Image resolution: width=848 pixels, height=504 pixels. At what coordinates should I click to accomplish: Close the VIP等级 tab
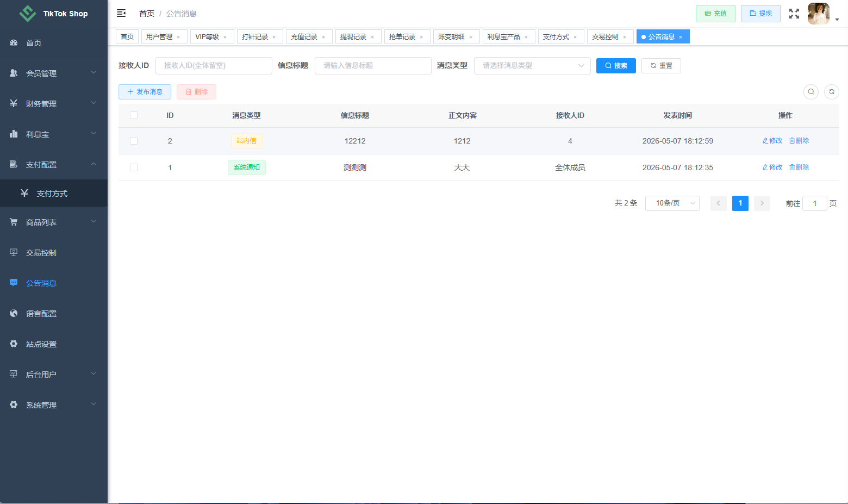tap(225, 37)
